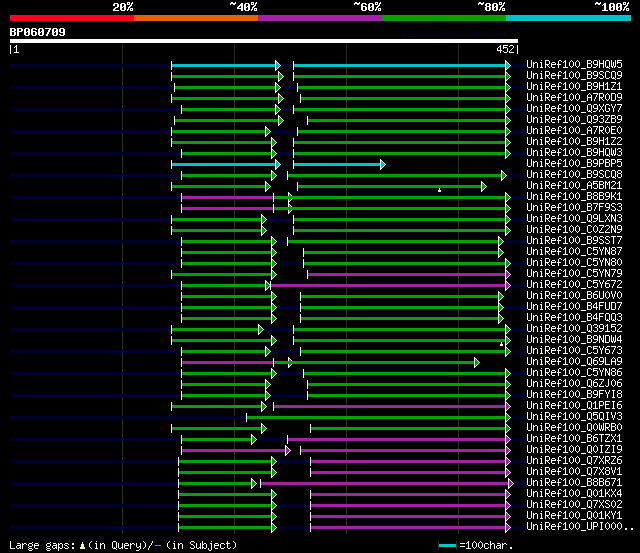The image size is (640, 553).
Task: Click the single long green bar for Q5QIV3
Action: tap(376, 417)
